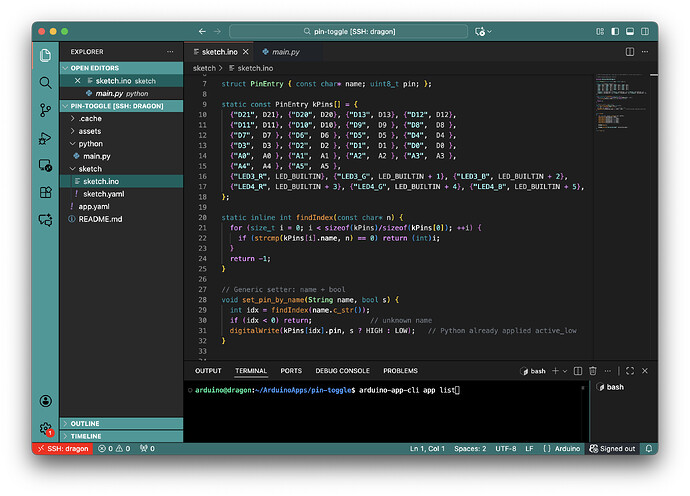Close the terminal panel

[645, 371]
